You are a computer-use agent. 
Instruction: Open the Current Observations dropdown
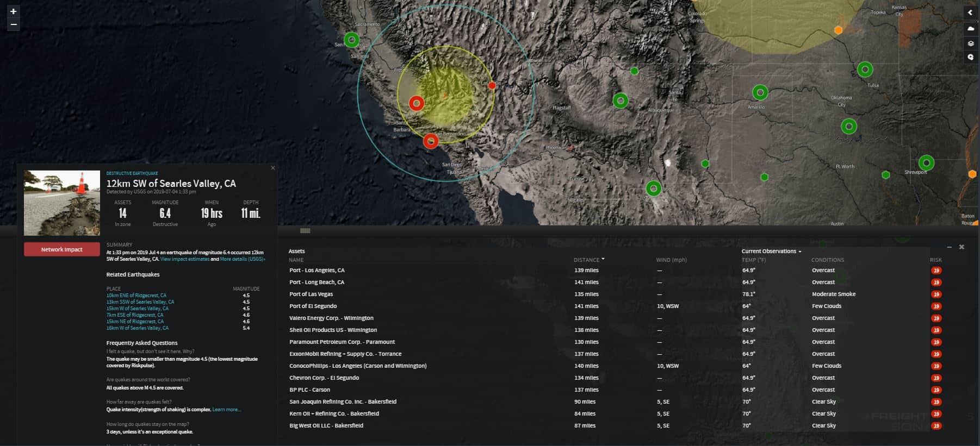771,251
